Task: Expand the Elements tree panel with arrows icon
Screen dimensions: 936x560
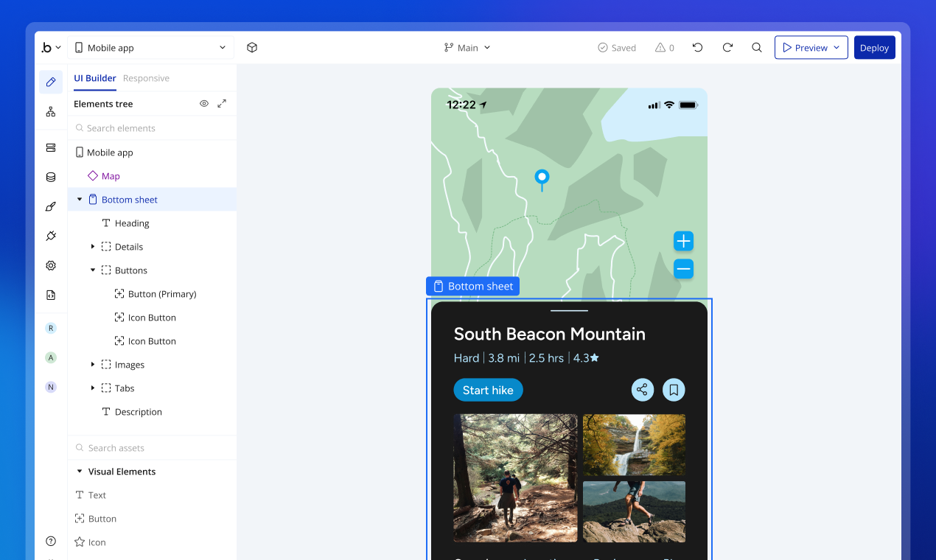Action: tap(222, 104)
